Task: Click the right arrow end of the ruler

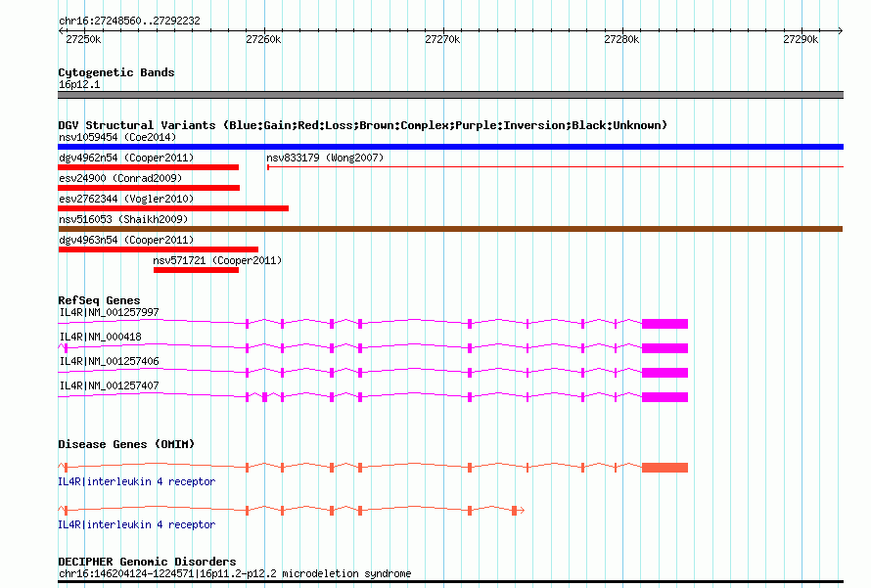Action: [840, 31]
